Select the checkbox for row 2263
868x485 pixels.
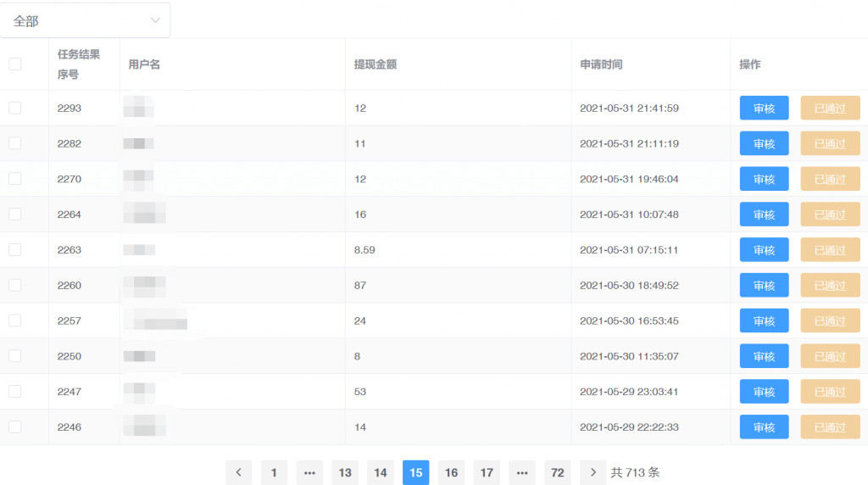click(15, 250)
